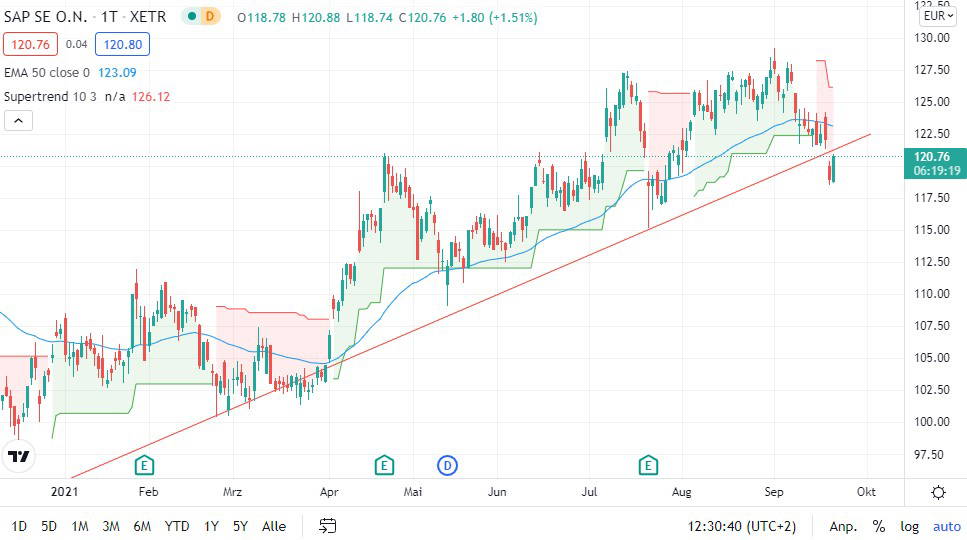Open the timezone clock 12:30:40 (UTC+2)

(742, 526)
